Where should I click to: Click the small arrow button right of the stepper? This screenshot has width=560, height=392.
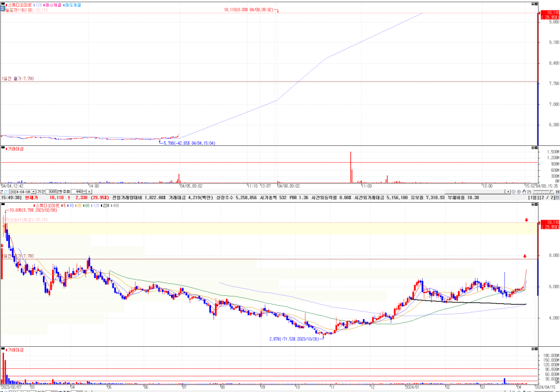click(89, 192)
